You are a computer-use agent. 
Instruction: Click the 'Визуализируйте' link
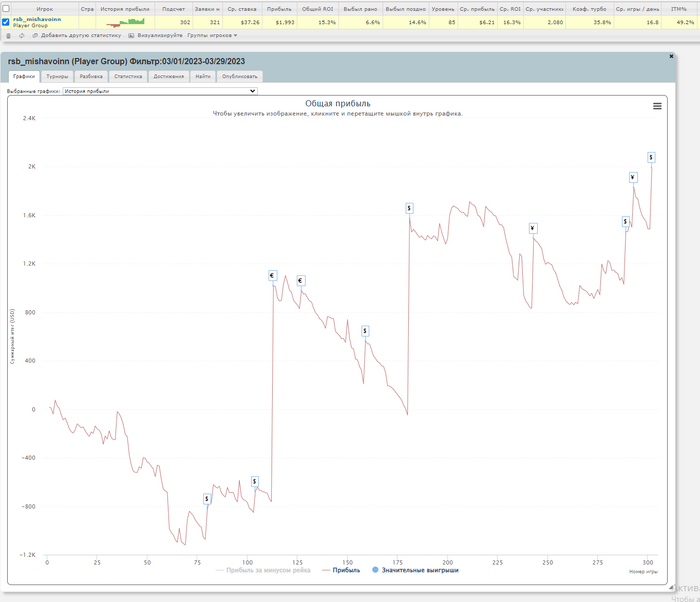(x=160, y=36)
